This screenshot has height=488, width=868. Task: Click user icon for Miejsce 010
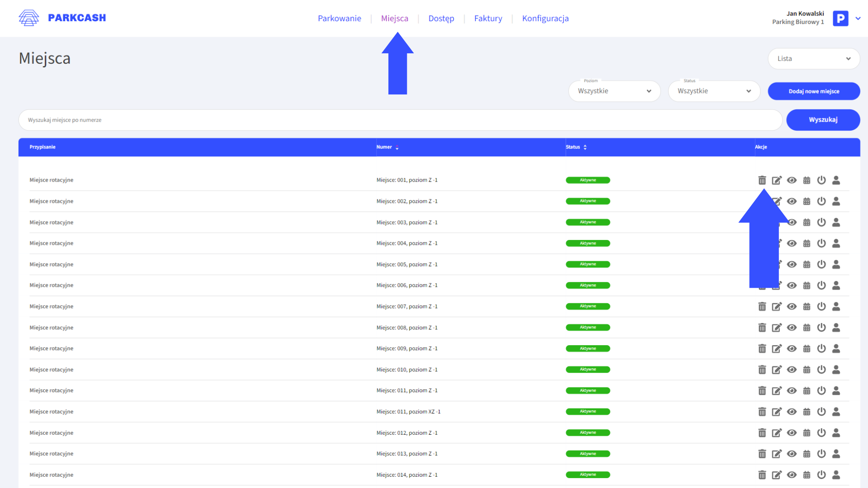836,370
